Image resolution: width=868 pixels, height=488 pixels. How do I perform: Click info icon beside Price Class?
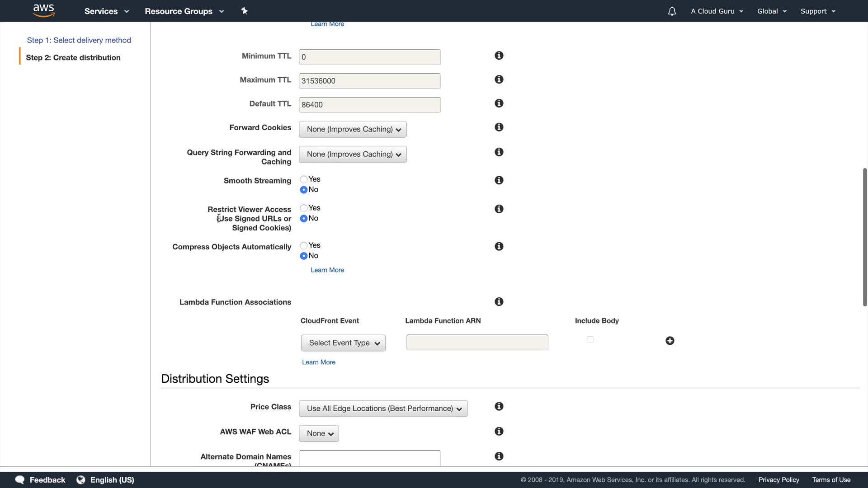pos(499,407)
